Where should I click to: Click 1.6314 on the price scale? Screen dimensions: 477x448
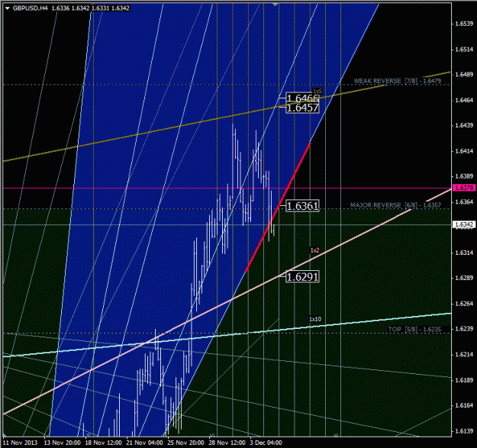(x=464, y=253)
